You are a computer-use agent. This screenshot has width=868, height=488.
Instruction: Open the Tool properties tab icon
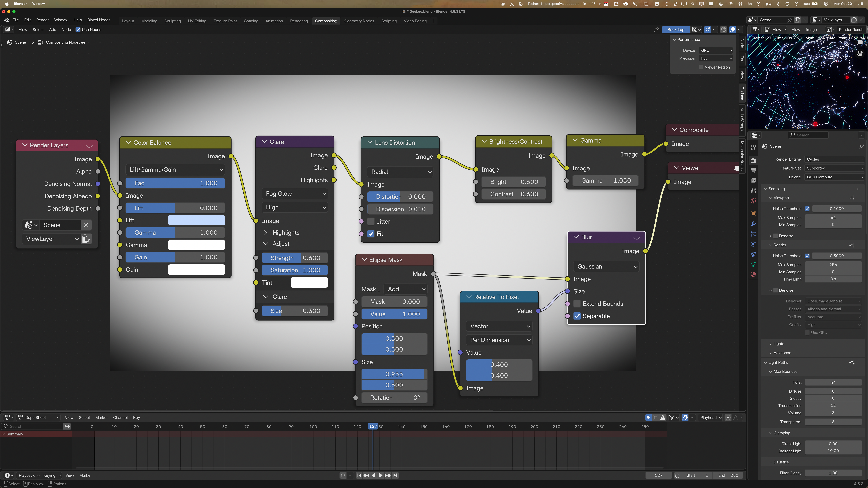click(753, 148)
